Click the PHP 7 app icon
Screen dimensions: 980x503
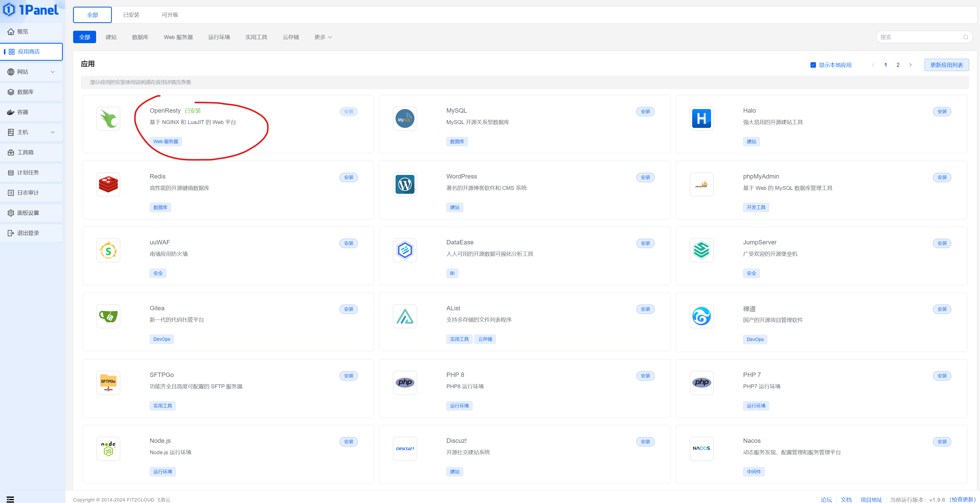tap(701, 383)
